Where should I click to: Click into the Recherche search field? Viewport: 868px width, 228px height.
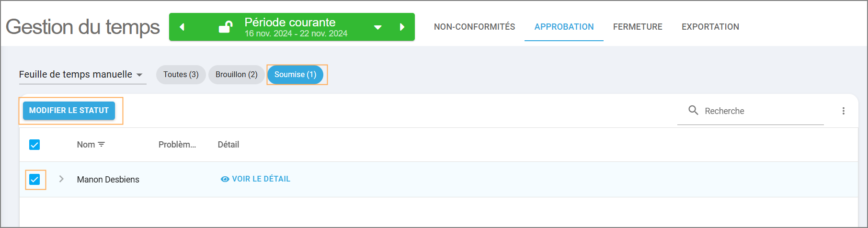click(x=762, y=111)
